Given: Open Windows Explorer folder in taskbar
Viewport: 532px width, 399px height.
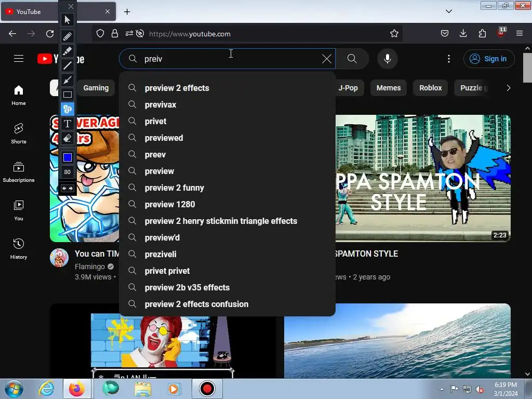Looking at the screenshot, I should click(x=143, y=389).
